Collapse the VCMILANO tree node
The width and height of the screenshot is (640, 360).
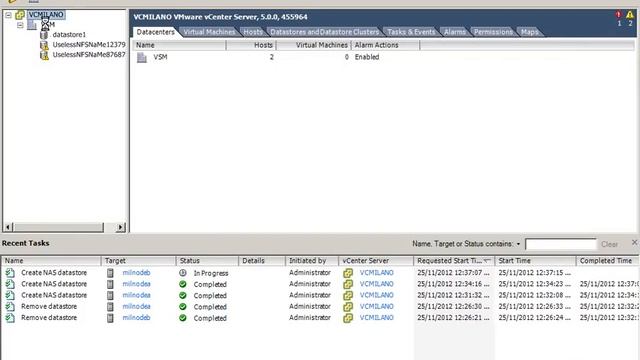click(x=8, y=15)
